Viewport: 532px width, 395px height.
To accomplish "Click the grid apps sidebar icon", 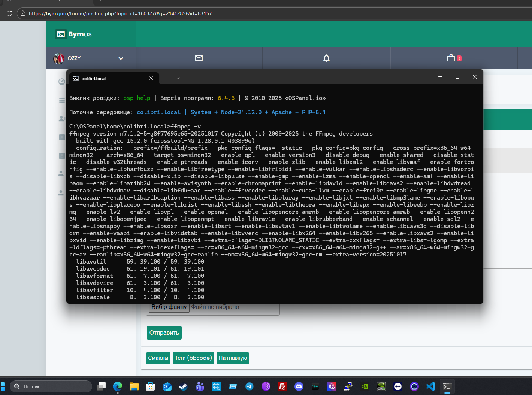I will pyautogui.click(x=62, y=100).
